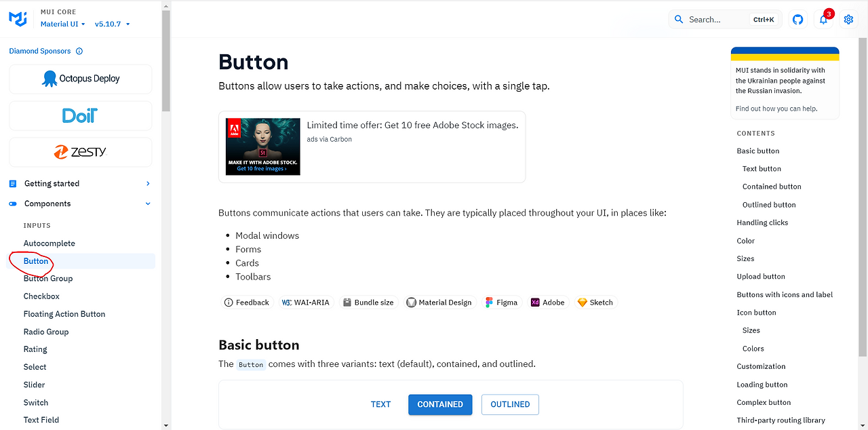Click the Feedback chip icon
868x430 pixels.
pyautogui.click(x=230, y=302)
